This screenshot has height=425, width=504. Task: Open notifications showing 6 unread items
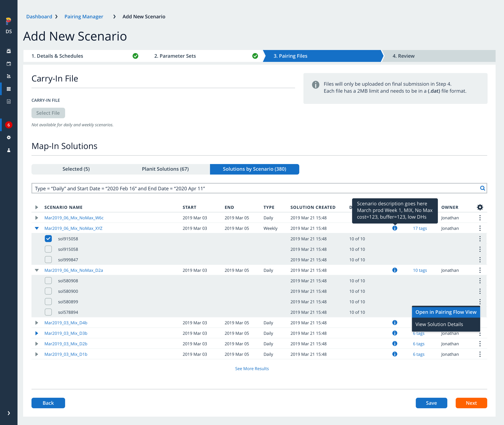coord(9,125)
